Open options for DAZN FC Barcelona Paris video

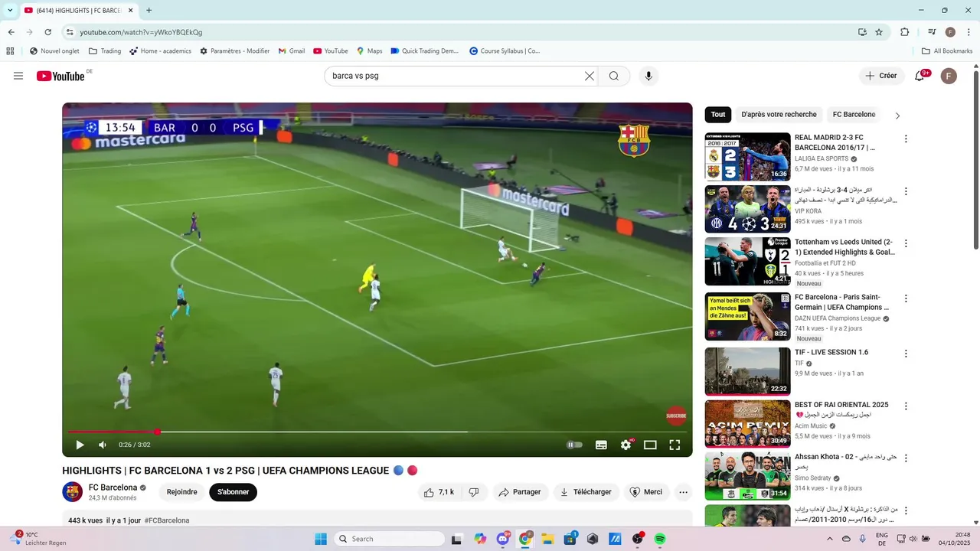pos(906,298)
